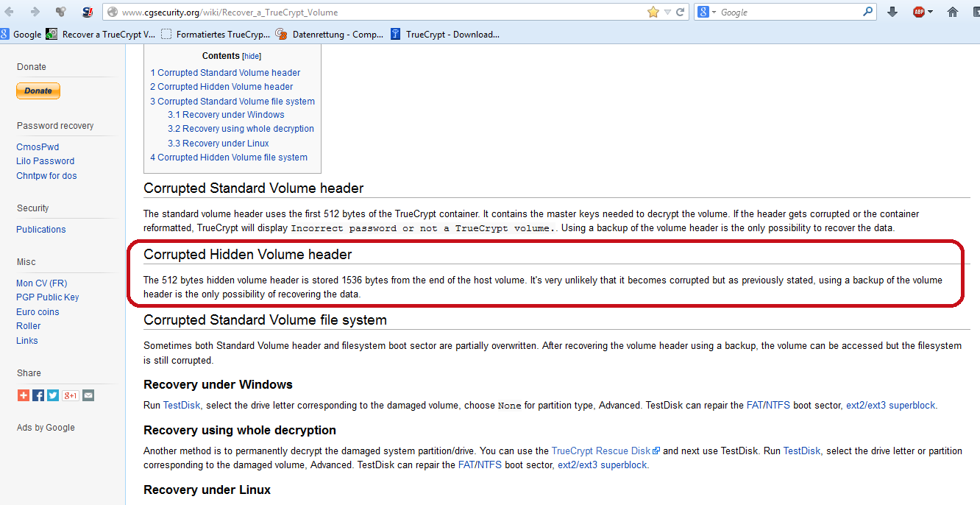Image resolution: width=980 pixels, height=505 pixels.
Task: Bookmark this page with the star icon
Action: (653, 12)
